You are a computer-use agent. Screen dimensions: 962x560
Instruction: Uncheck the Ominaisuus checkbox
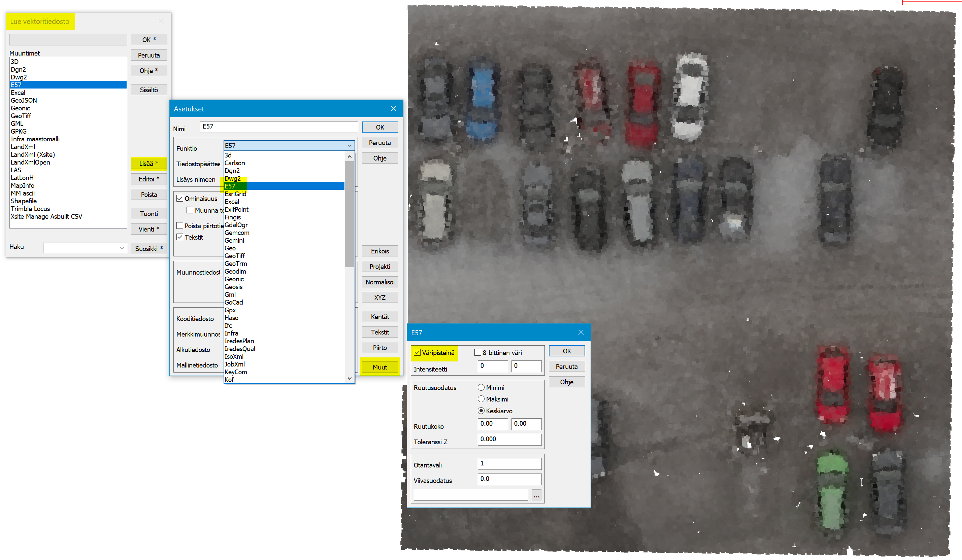pyautogui.click(x=180, y=199)
